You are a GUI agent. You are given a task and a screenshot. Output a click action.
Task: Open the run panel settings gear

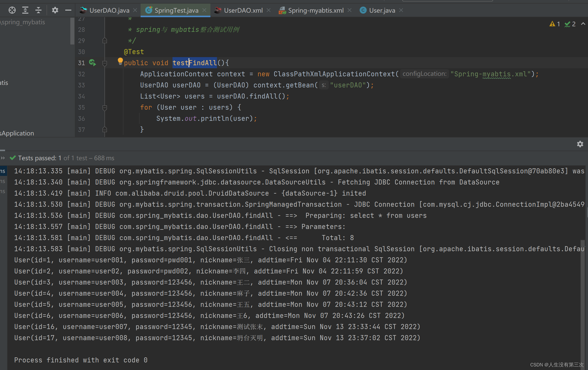(x=580, y=144)
